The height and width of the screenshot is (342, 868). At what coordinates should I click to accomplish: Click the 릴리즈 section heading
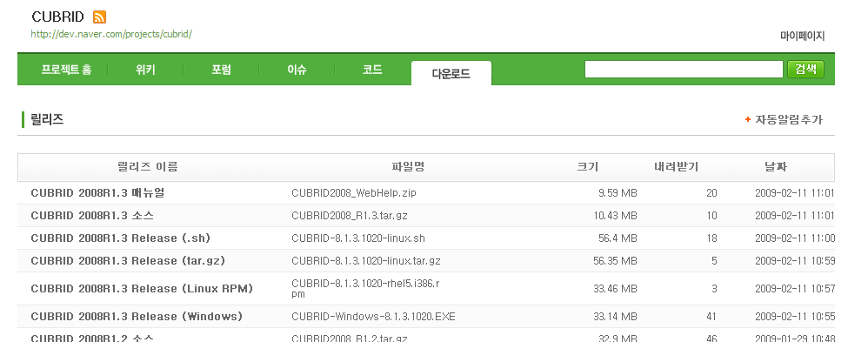coord(47,119)
